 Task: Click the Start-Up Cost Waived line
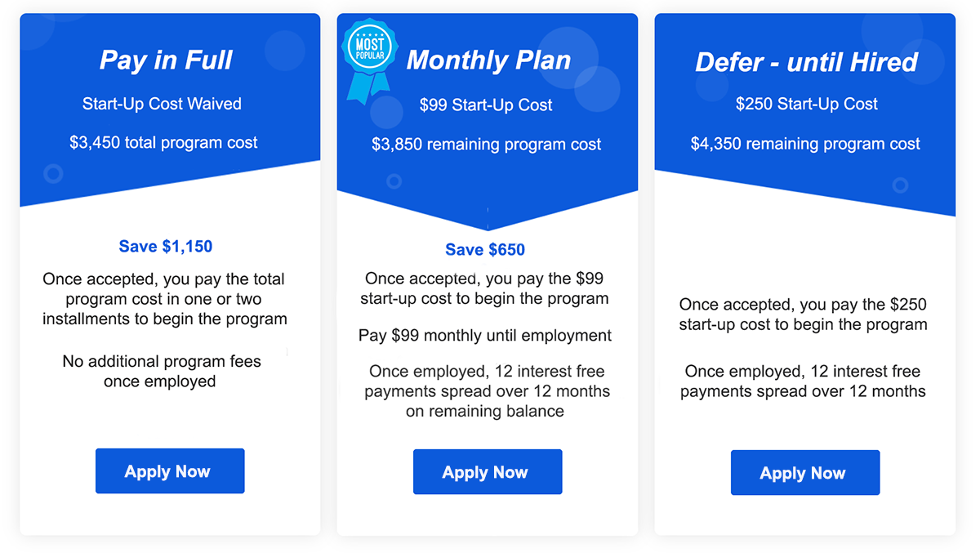(162, 104)
